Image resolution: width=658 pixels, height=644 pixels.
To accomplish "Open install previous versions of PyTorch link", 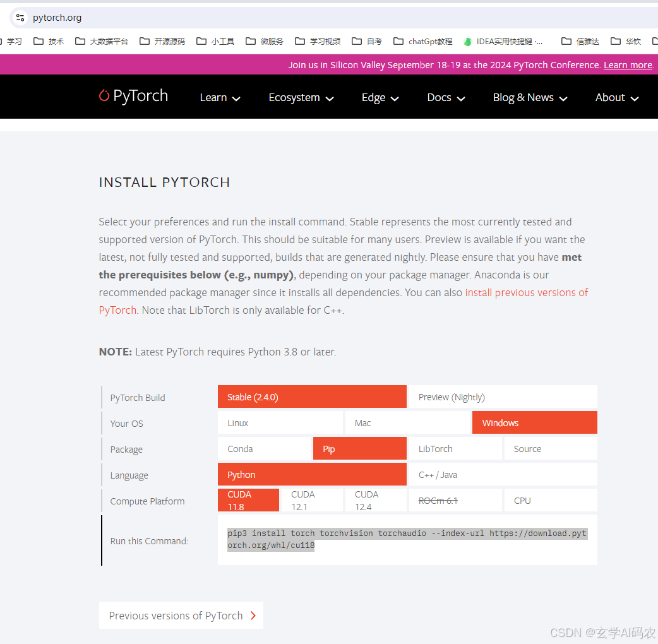I will click(526, 292).
